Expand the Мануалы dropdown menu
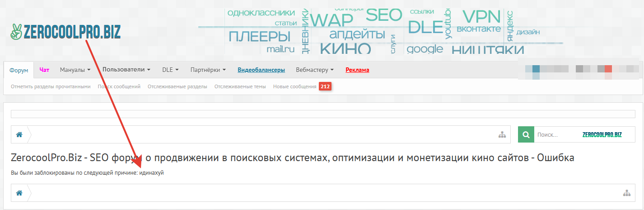The image size is (644, 210). point(75,70)
